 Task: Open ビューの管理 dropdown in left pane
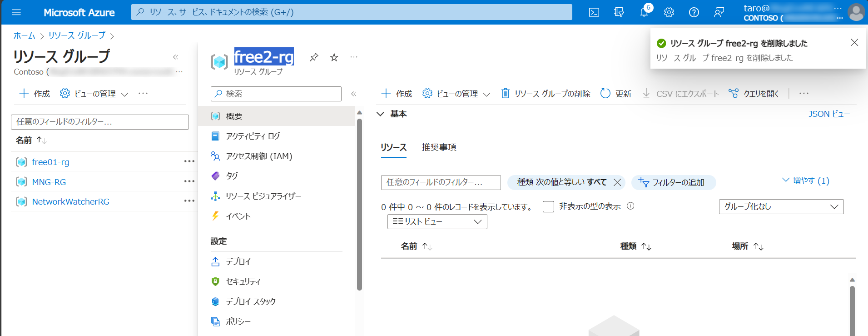tap(94, 94)
